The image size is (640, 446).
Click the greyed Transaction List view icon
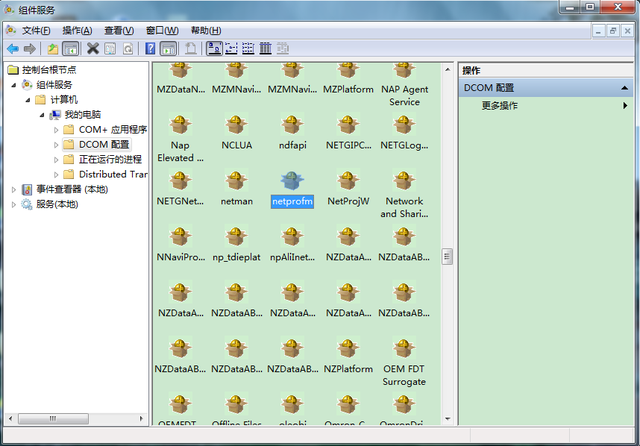coord(282,49)
